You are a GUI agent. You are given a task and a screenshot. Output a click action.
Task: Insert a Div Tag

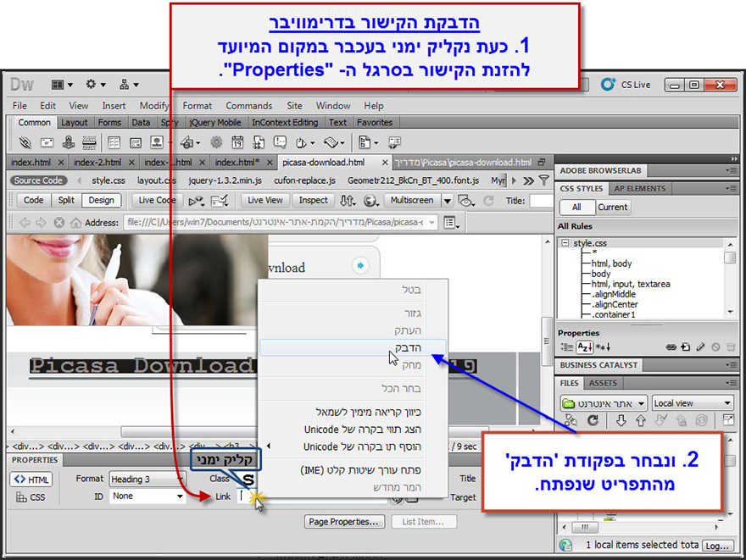click(136, 142)
